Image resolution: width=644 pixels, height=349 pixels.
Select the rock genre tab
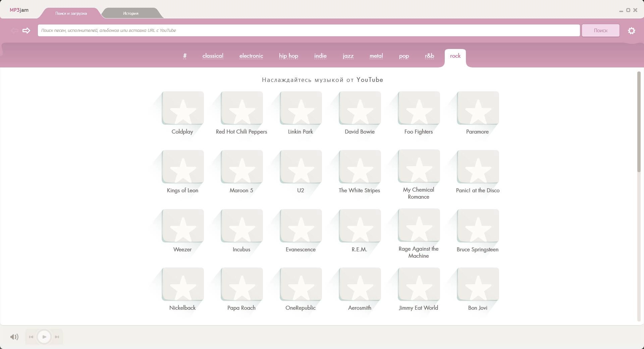click(x=455, y=56)
